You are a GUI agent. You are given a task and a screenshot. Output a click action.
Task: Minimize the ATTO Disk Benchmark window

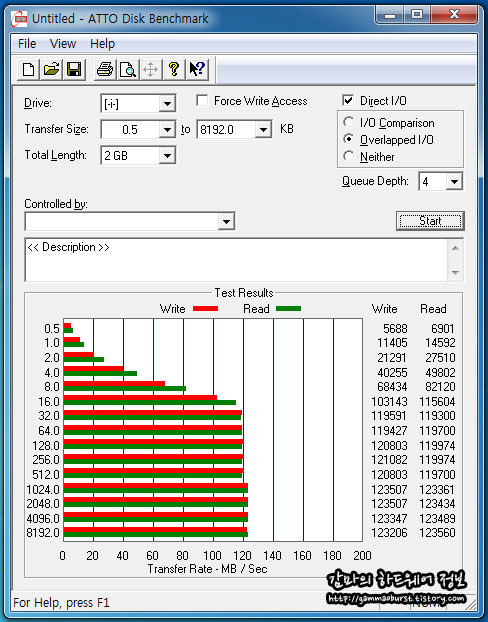tap(390, 15)
